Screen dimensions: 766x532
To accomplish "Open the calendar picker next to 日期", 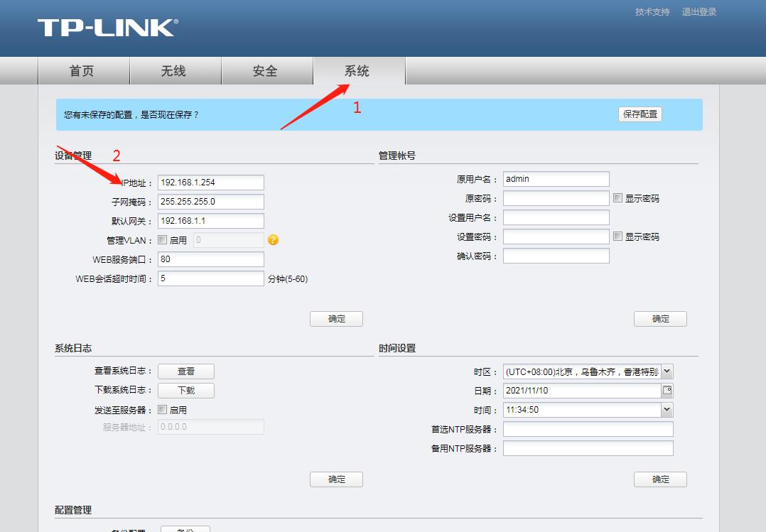I will 668,390.
